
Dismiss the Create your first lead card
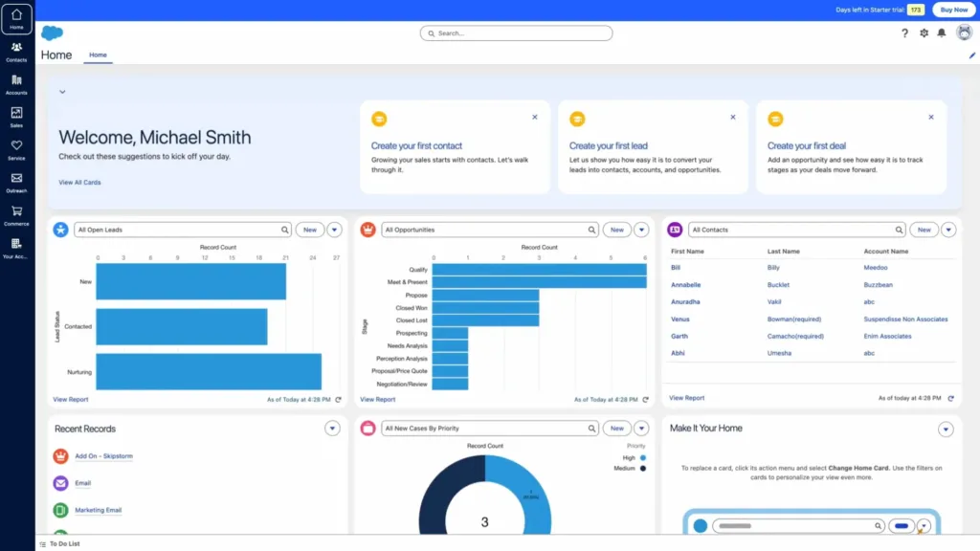pos(733,117)
